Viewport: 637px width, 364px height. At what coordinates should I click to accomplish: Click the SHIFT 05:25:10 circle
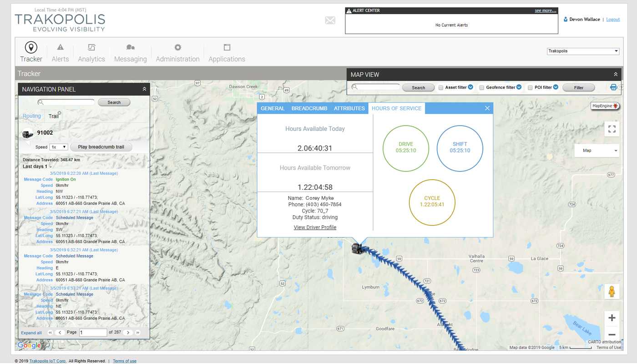[460, 148]
